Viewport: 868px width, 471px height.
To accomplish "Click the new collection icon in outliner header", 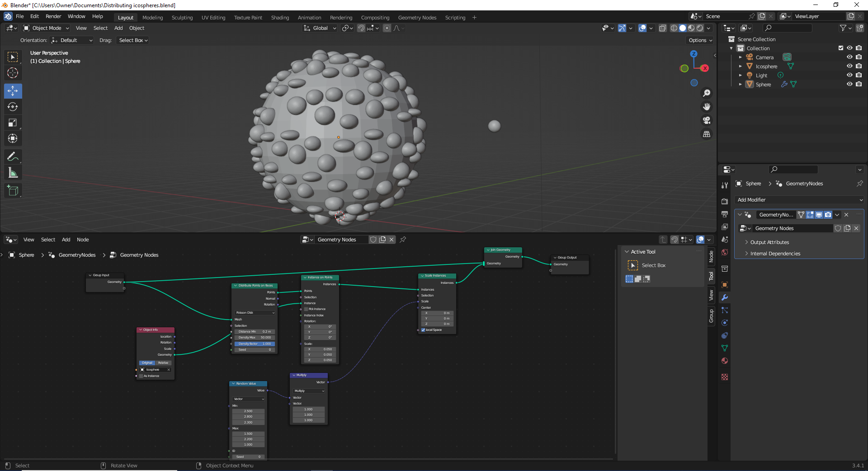I will pyautogui.click(x=859, y=28).
